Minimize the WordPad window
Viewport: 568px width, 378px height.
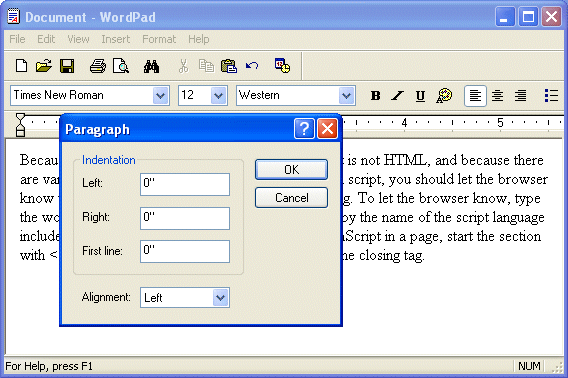505,17
